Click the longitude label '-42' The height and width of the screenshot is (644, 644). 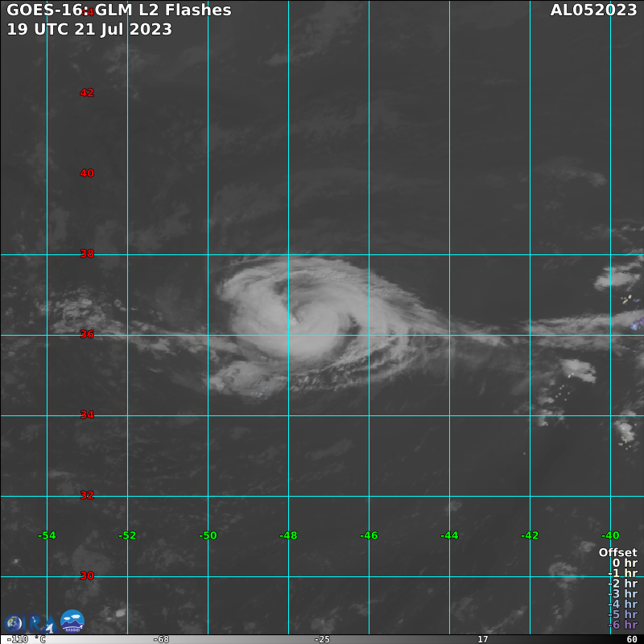(530, 535)
